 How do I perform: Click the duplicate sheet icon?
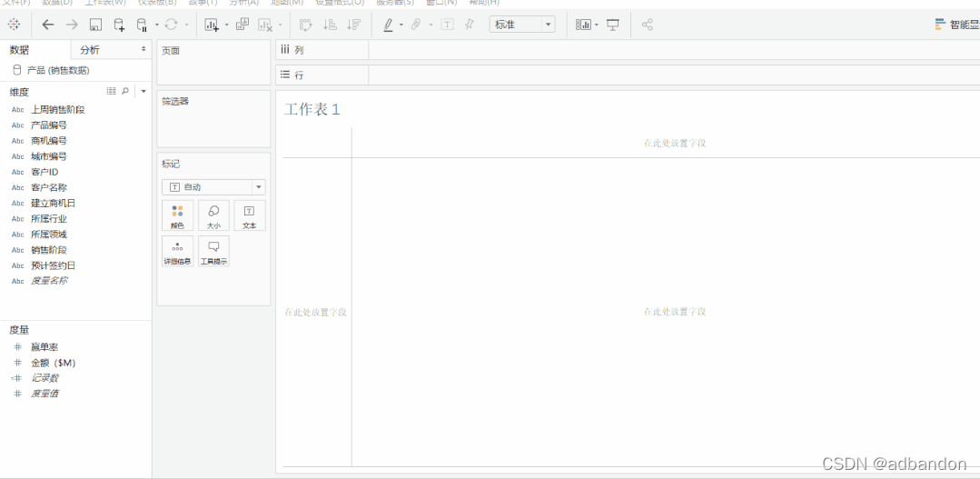click(243, 25)
